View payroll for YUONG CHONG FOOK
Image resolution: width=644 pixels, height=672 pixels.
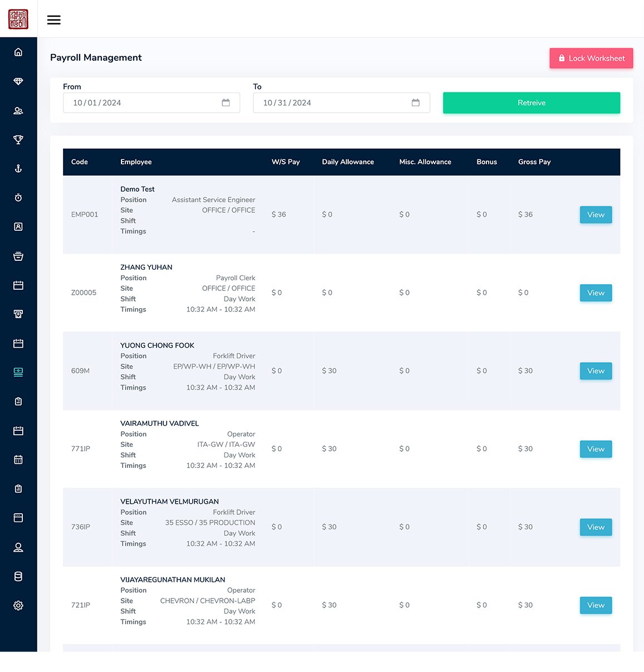[596, 371]
